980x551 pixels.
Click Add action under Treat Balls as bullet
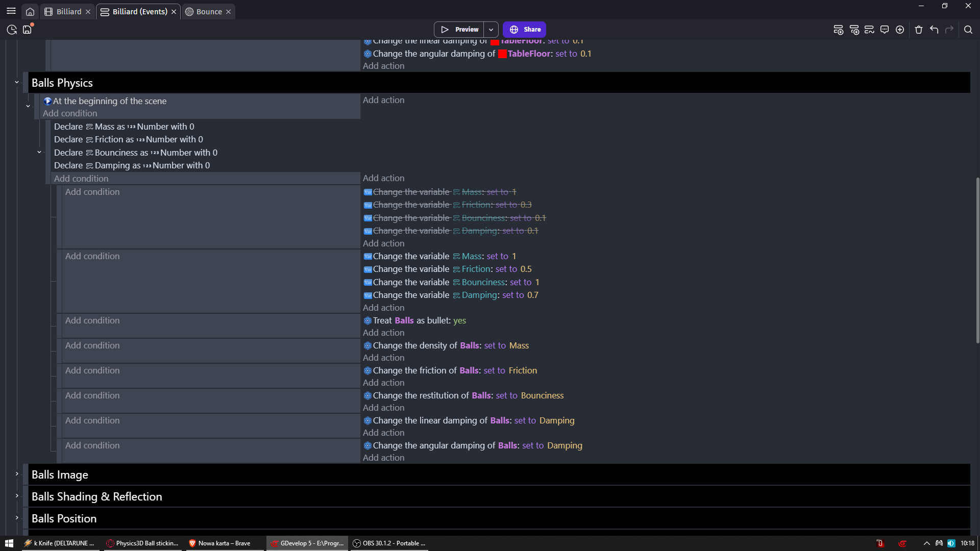coord(383,333)
